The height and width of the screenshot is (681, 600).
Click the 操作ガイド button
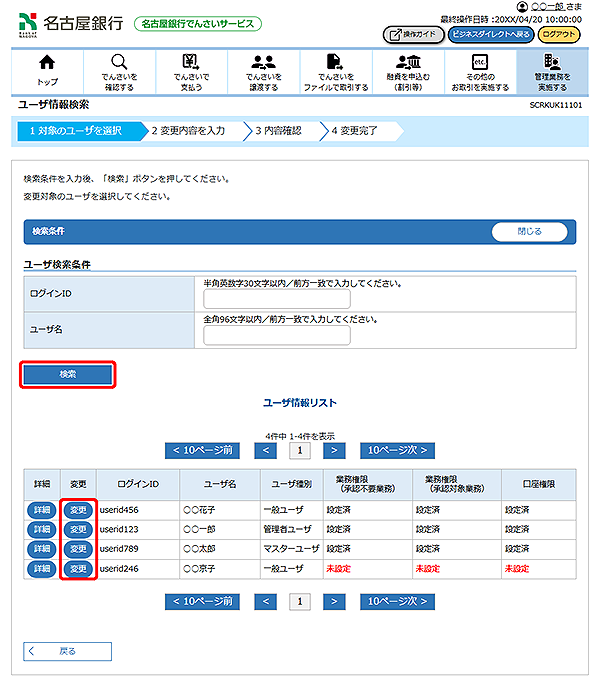click(413, 34)
